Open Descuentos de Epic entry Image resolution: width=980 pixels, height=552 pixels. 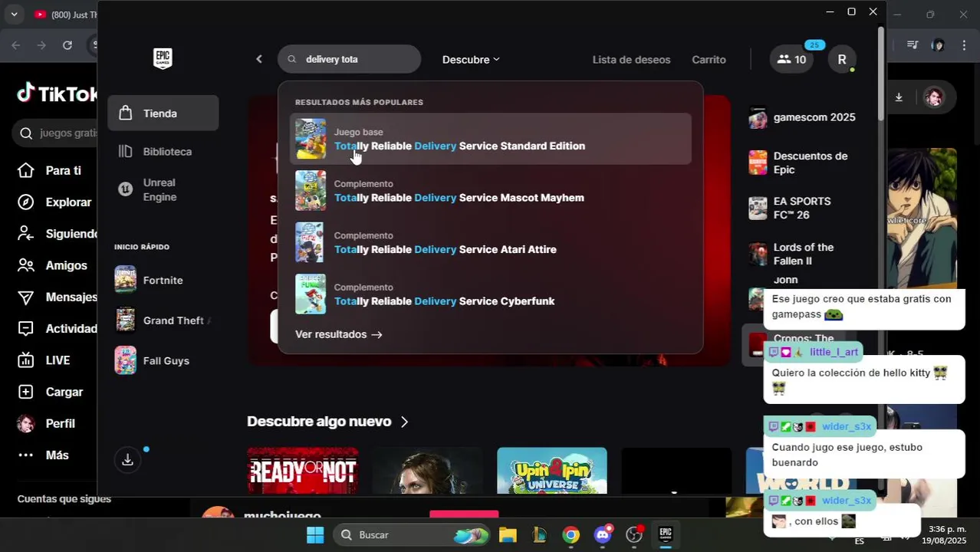point(804,163)
